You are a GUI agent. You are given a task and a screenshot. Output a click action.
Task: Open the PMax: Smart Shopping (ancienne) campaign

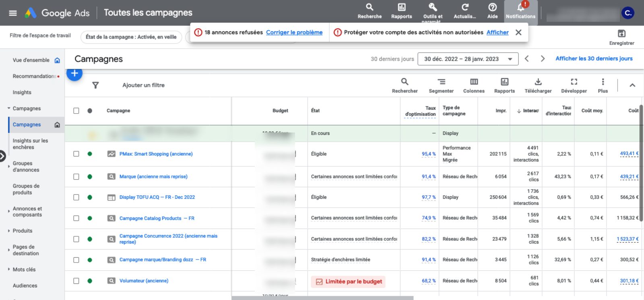tap(156, 154)
